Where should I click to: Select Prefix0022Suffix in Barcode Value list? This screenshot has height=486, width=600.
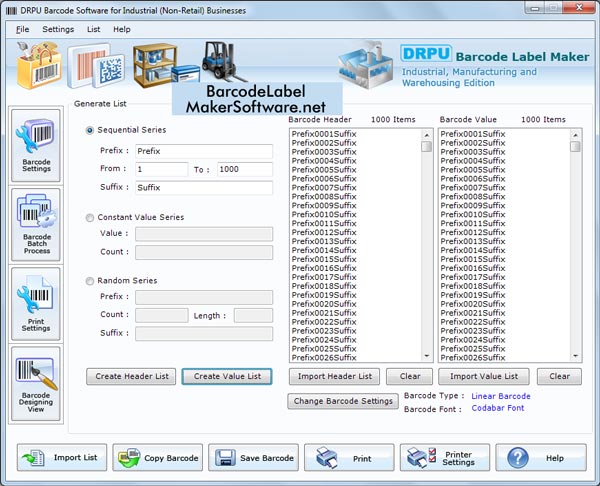473,322
